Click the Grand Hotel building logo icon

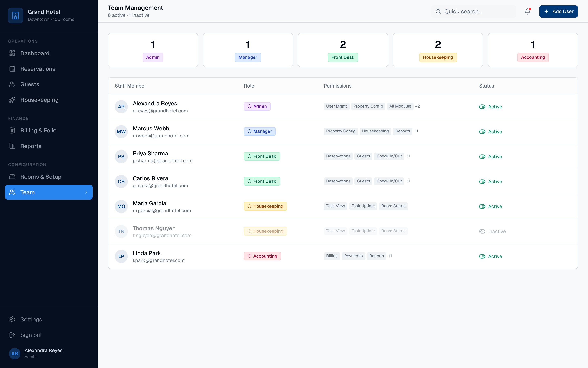point(16,15)
